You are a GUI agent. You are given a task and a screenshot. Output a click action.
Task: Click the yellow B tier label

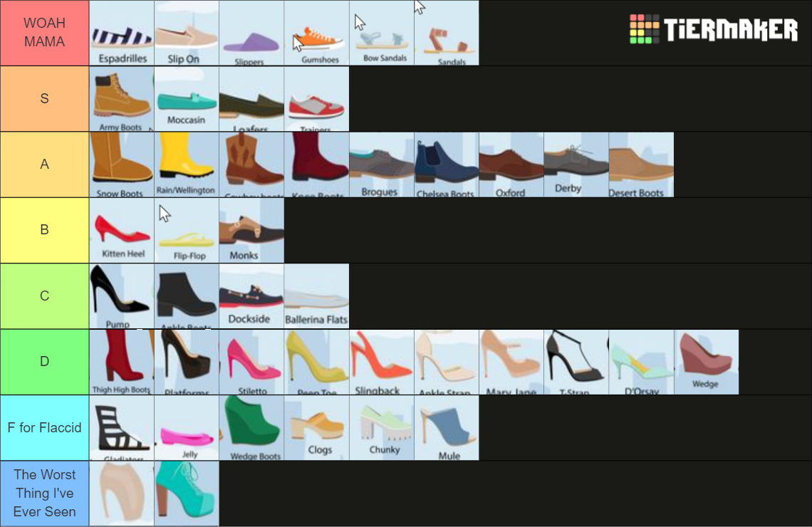tap(44, 230)
